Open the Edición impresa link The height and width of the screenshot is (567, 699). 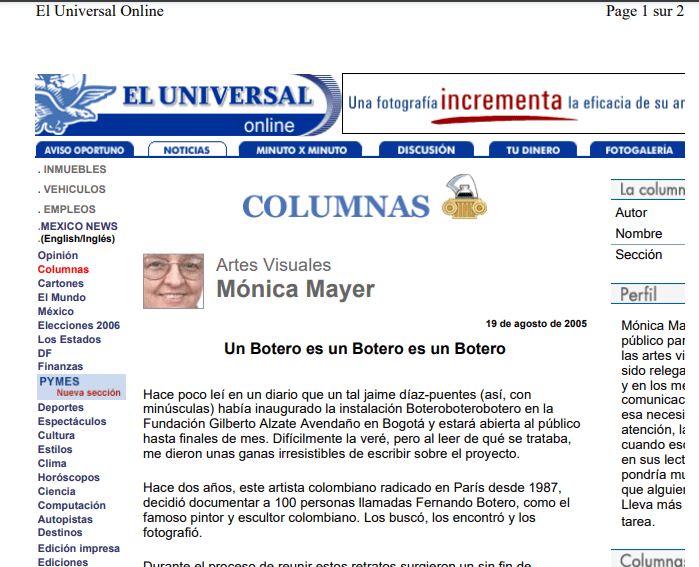coord(79,549)
